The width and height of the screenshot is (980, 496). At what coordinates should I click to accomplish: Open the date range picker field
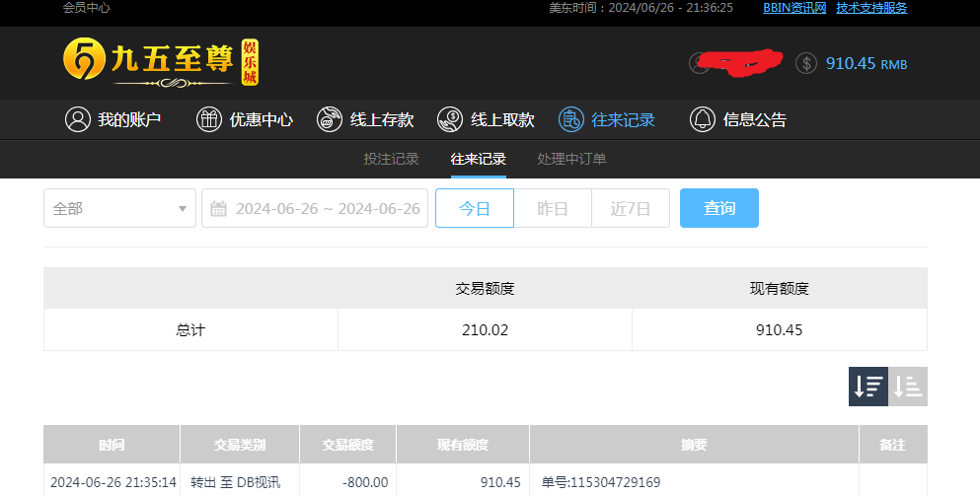[x=327, y=208]
